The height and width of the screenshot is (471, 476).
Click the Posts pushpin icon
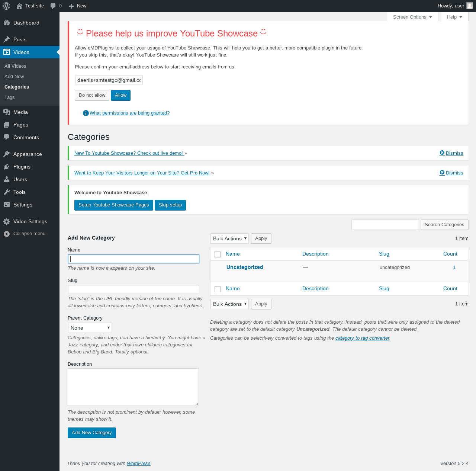[x=7, y=39]
